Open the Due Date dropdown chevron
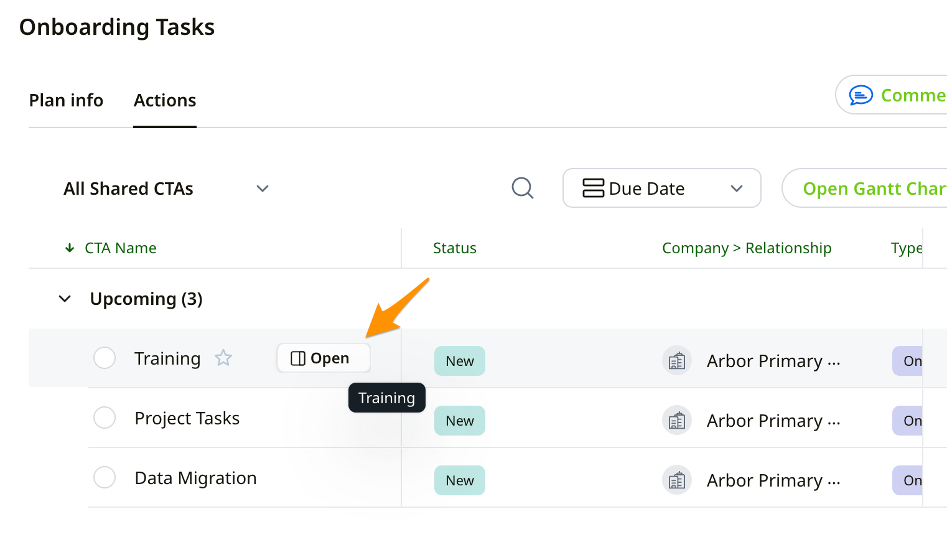The width and height of the screenshot is (947, 560). pyautogui.click(x=737, y=189)
